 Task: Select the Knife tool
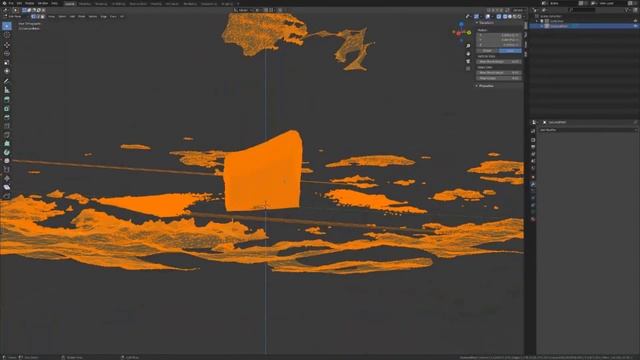pos(7,135)
